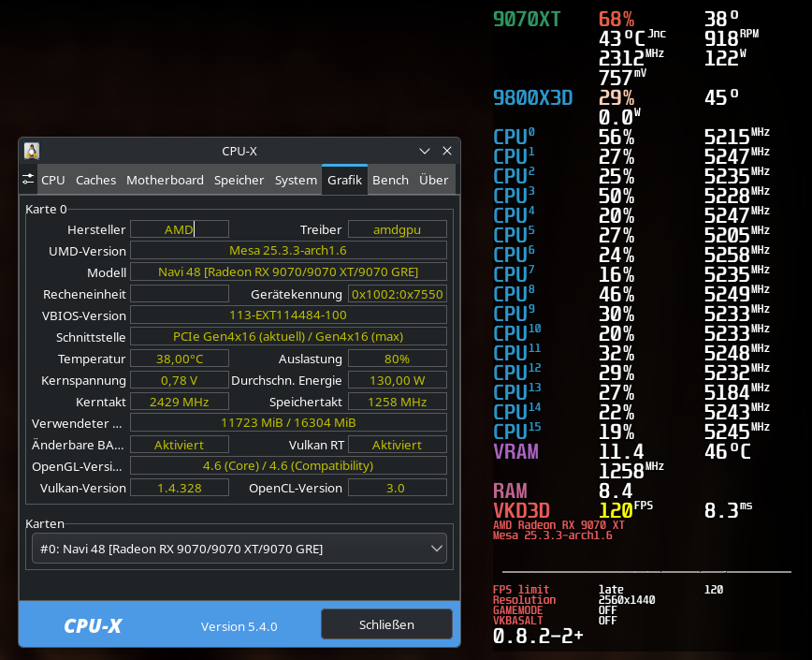
Task: Select the Grafik tab
Action: (344, 180)
